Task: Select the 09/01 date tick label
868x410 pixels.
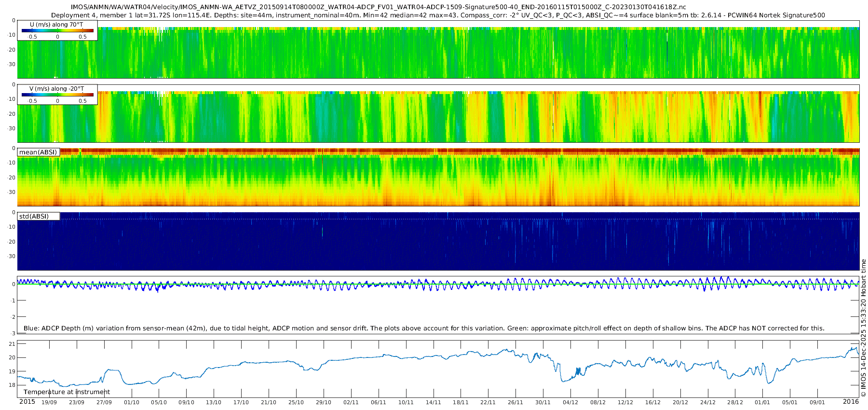Action: pos(817,403)
